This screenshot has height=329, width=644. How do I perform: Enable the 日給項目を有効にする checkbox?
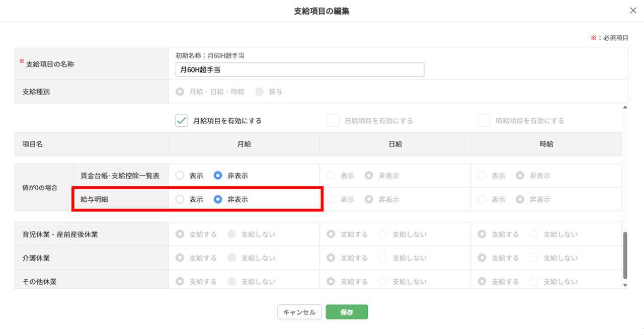(333, 121)
